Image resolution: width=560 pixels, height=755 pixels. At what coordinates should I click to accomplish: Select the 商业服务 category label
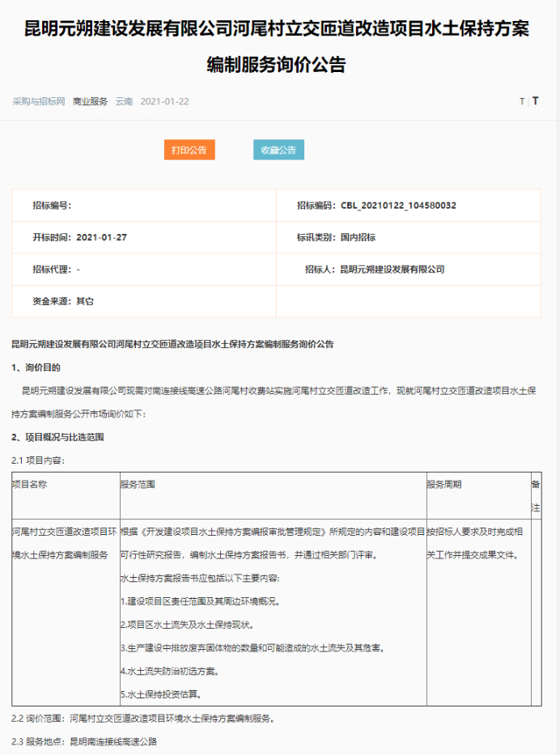tap(90, 102)
